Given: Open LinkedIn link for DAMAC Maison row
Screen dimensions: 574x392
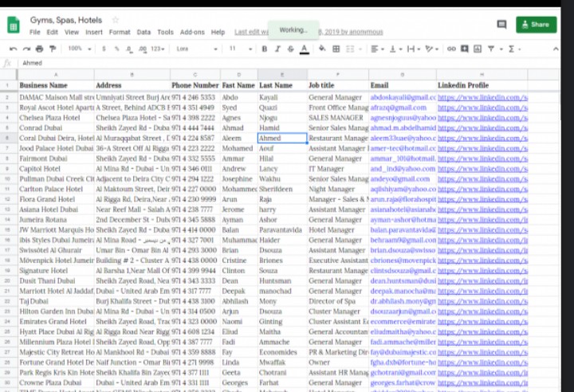Looking at the screenshot, I should pyautogui.click(x=482, y=97).
